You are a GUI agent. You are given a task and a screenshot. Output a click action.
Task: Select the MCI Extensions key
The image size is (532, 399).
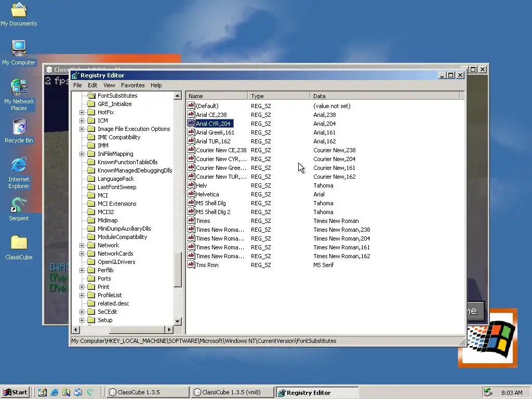(117, 204)
